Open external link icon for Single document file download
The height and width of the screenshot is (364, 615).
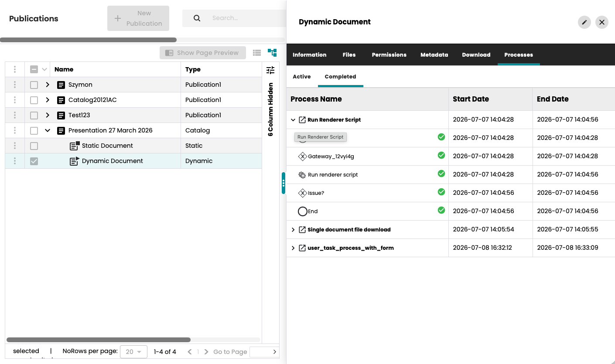302,230
